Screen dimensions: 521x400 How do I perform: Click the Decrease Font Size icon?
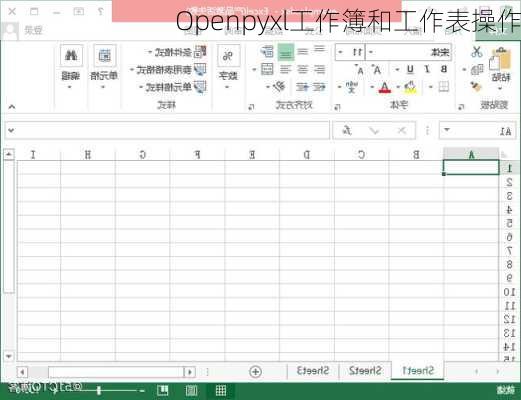[x=360, y=70]
